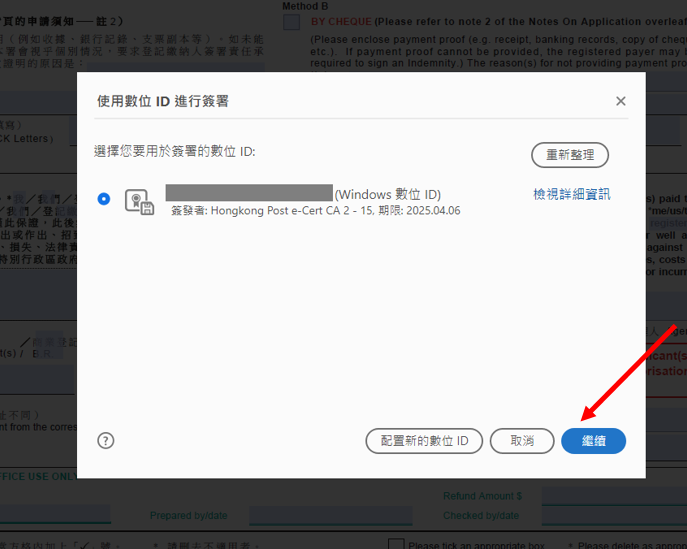The width and height of the screenshot is (687, 549).
Task: Click the 重新整理 (Refresh) button
Action: tap(570, 155)
